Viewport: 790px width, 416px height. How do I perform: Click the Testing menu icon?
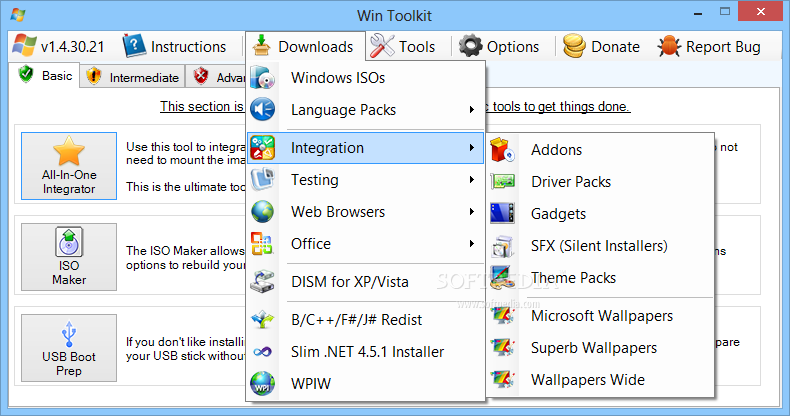coord(262,179)
